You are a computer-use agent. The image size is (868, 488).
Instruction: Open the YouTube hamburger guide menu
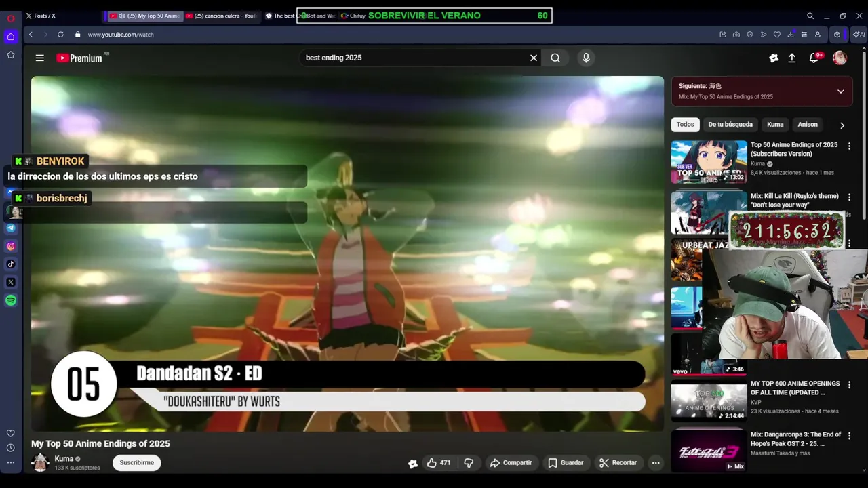[40, 58]
